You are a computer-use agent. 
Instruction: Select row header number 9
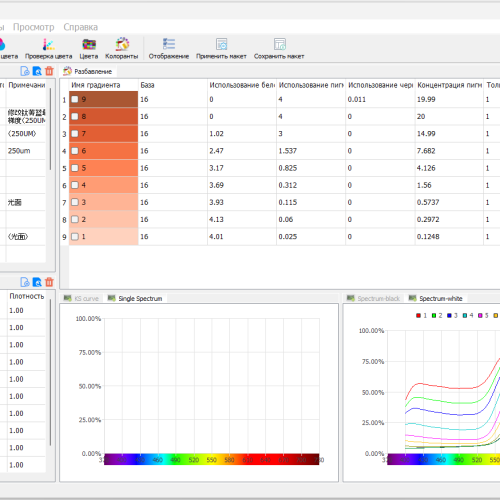[x=64, y=237]
